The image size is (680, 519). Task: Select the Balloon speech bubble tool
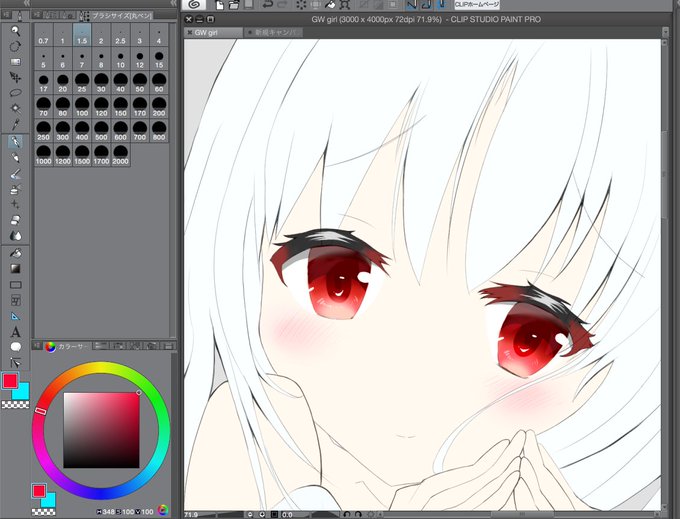tap(16, 347)
